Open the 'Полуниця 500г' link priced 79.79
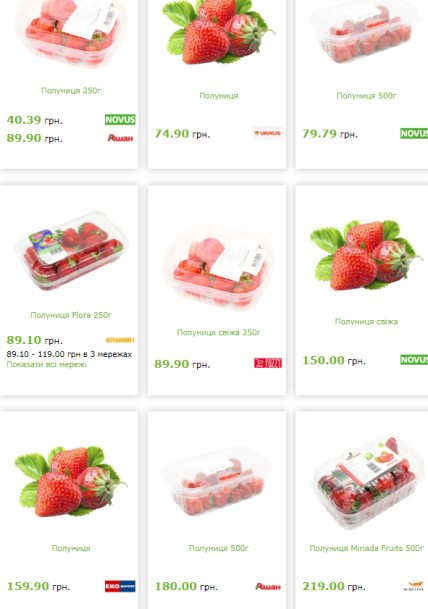Image resolution: width=428 pixels, height=609 pixels. (x=366, y=96)
